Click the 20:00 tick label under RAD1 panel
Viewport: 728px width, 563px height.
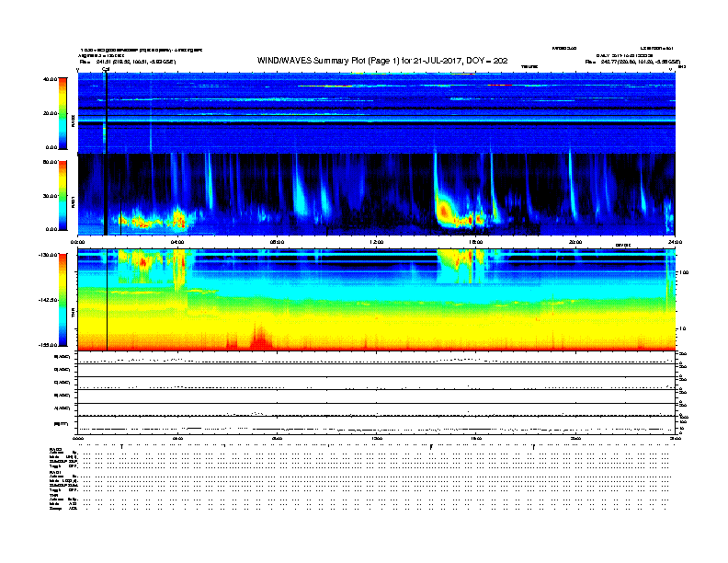[x=575, y=242]
